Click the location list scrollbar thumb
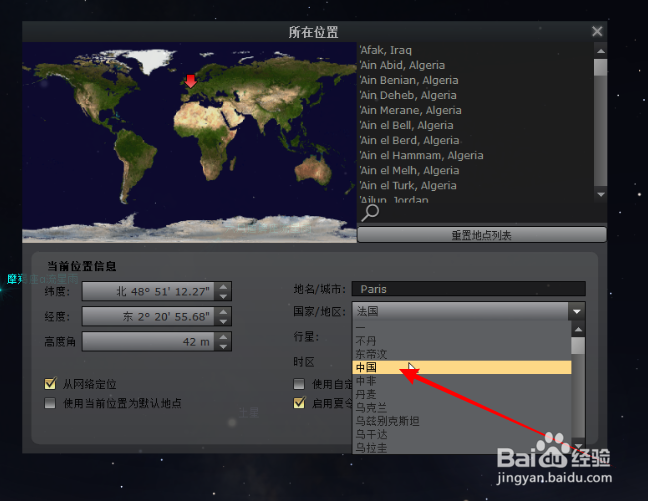This screenshot has width=648, height=501. click(600, 67)
